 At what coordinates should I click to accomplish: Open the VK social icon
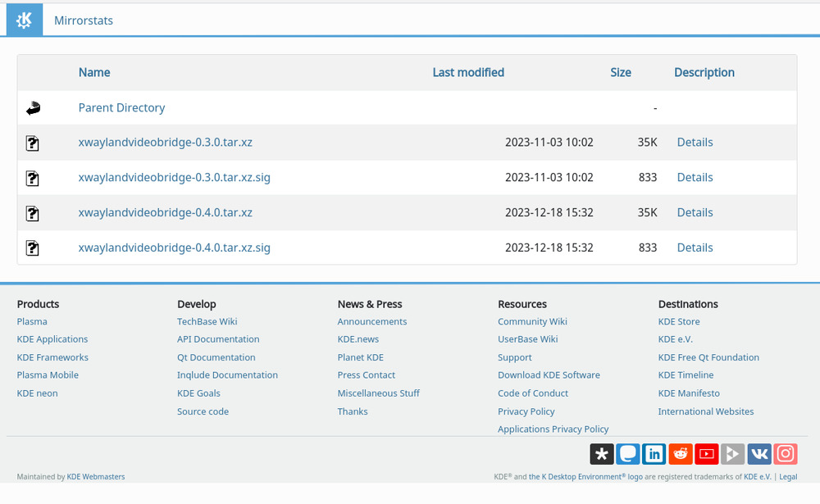click(759, 453)
